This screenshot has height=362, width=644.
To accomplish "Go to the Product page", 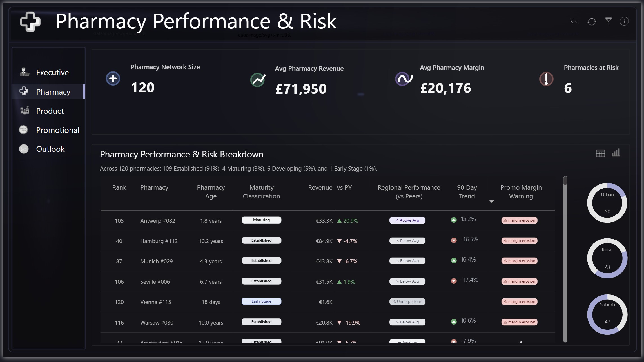I will [50, 111].
